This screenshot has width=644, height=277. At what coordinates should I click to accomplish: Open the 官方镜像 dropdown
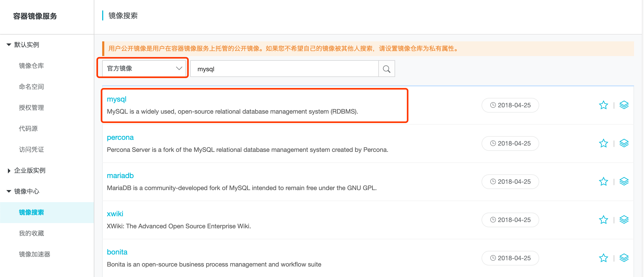[143, 68]
